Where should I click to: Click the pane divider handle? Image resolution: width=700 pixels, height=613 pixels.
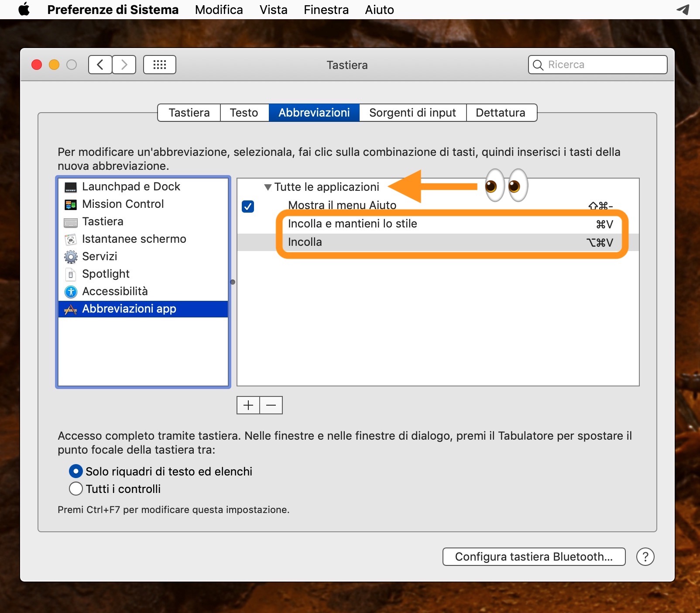(233, 282)
